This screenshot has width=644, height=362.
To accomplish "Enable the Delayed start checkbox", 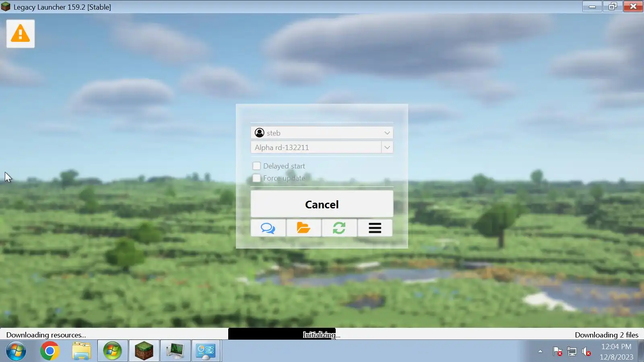I will [x=256, y=166].
